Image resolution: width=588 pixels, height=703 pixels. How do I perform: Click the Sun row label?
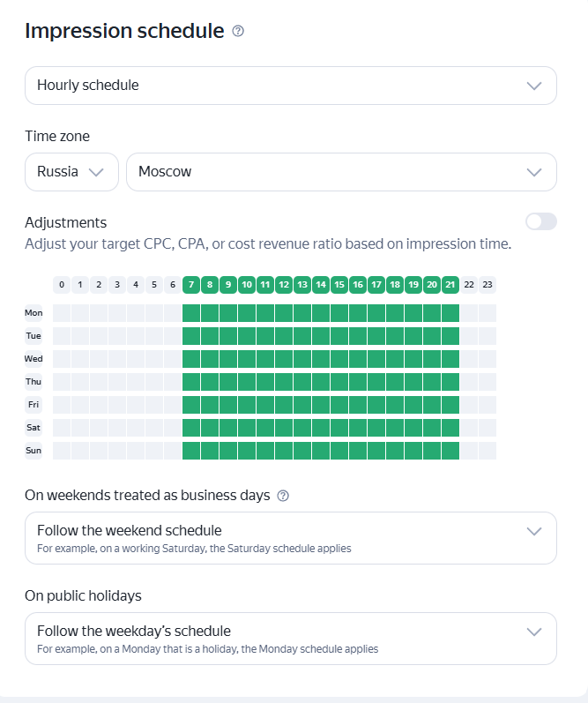(x=33, y=451)
